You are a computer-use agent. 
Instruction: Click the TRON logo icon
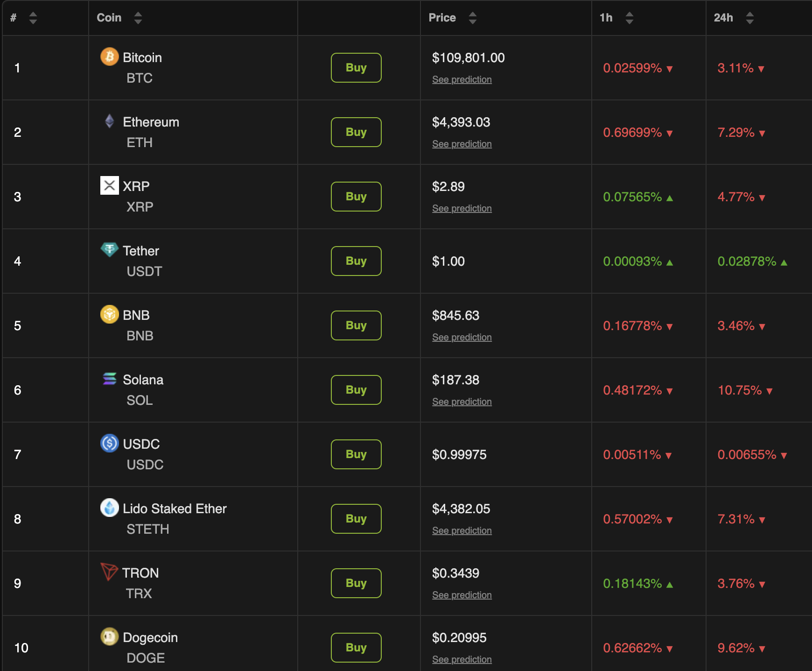coord(109,572)
